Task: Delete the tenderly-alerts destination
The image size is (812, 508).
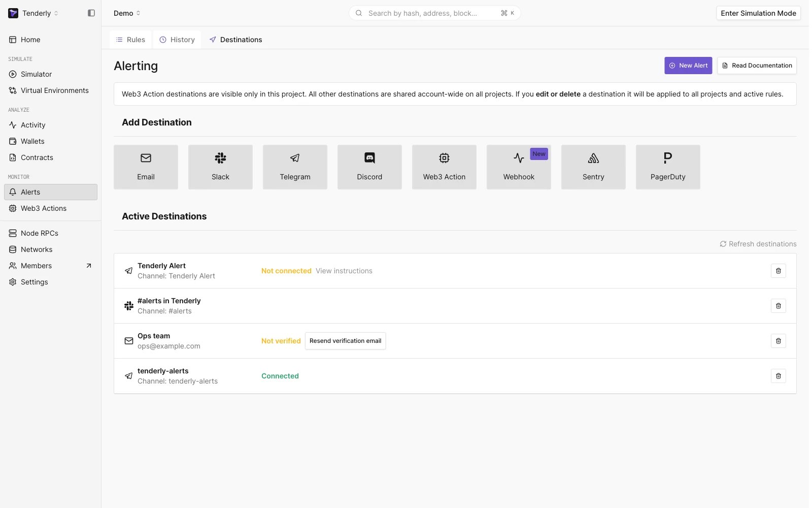Action: [779, 376]
